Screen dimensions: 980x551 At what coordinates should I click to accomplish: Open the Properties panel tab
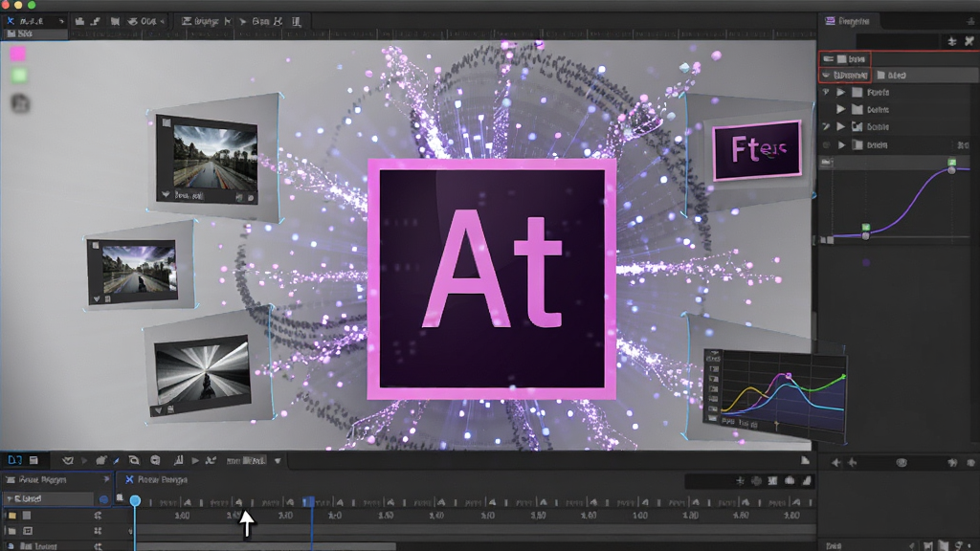point(847,21)
